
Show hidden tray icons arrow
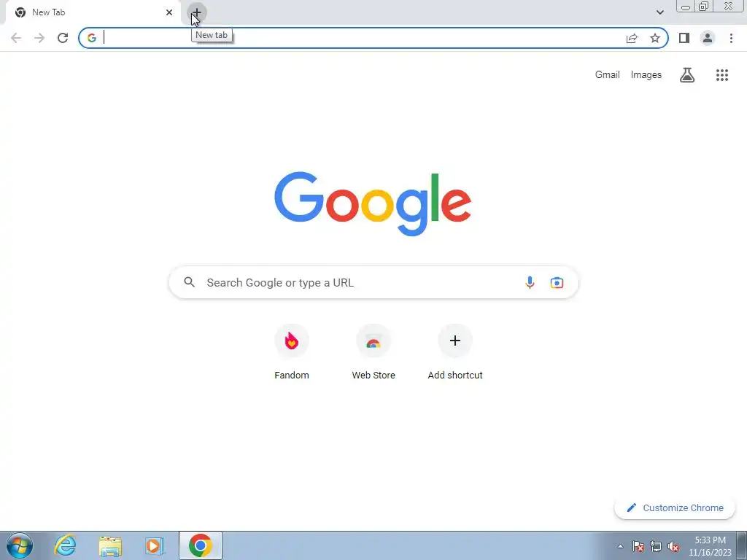click(620, 546)
